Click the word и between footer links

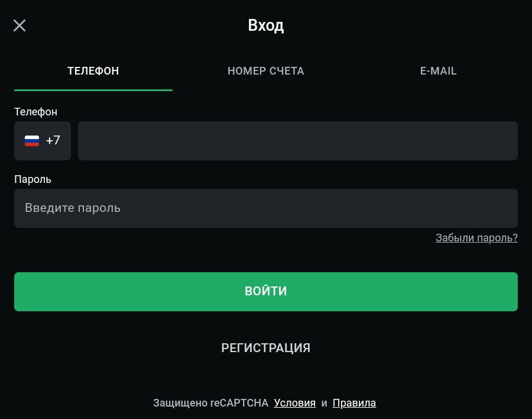(324, 403)
